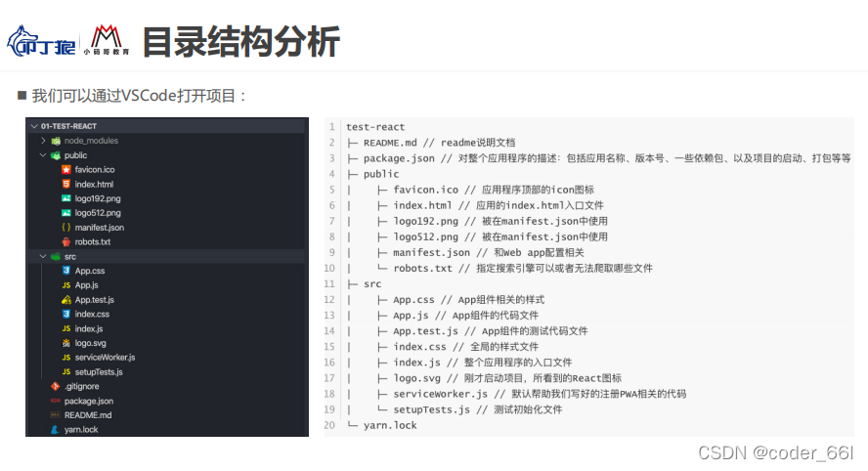Open logo.svg in the explorer

point(91,343)
